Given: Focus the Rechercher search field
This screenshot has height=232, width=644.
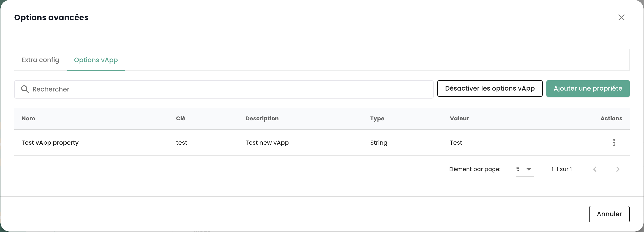Looking at the screenshot, I should [x=225, y=89].
